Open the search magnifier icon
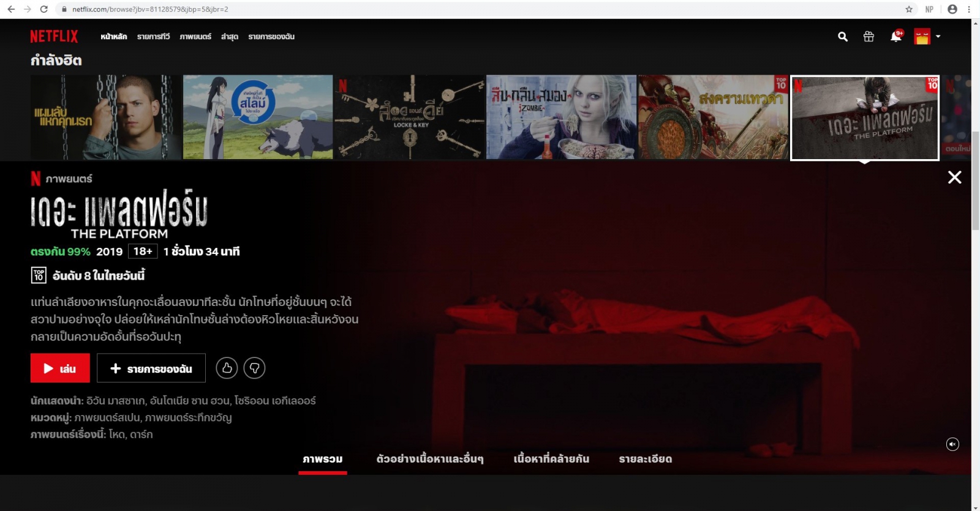This screenshot has width=980, height=511. [843, 37]
